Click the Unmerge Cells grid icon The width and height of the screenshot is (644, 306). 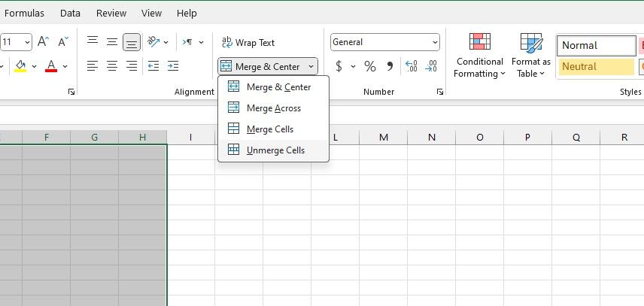click(233, 150)
